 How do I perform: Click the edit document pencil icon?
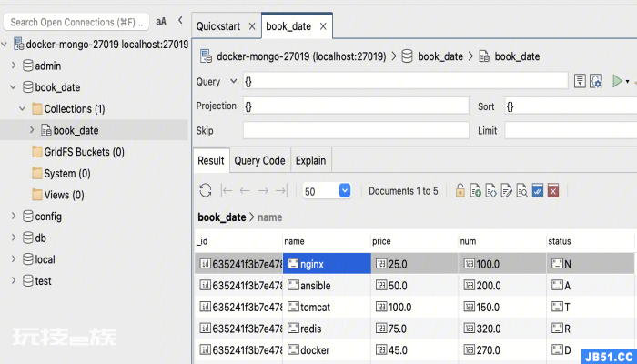coord(507,190)
